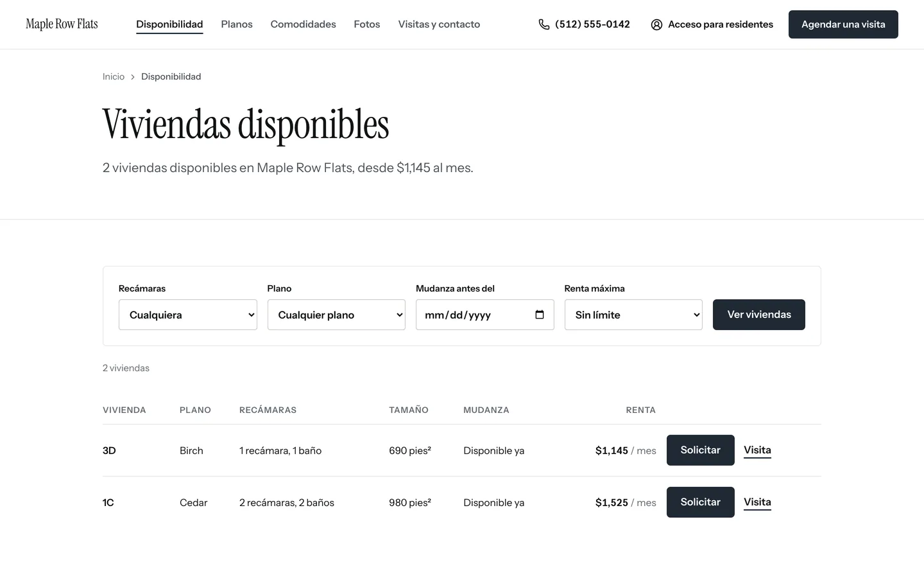This screenshot has width=924, height=578.
Task: Open Visitas y contacto nav item
Action: [439, 24]
